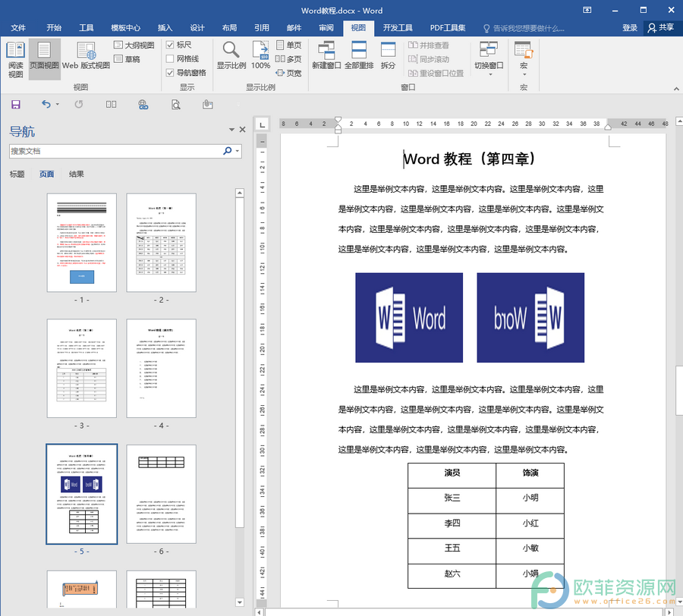Open the navigation pane options dropdown

(231, 129)
